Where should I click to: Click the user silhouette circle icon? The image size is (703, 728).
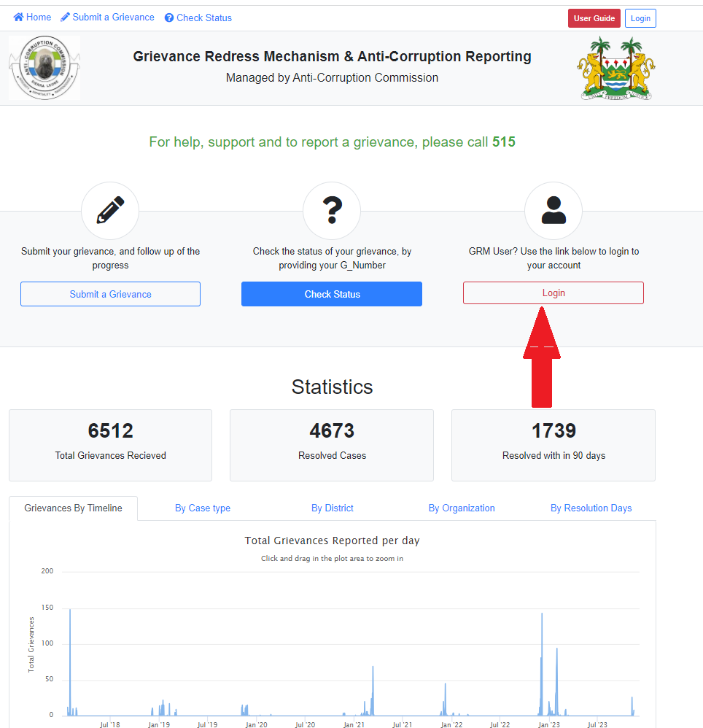click(x=554, y=211)
